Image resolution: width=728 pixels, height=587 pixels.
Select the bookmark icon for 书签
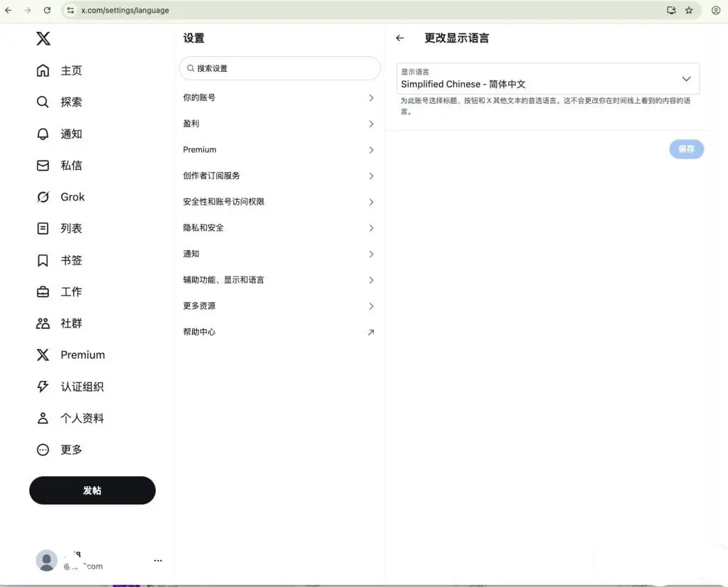click(43, 260)
